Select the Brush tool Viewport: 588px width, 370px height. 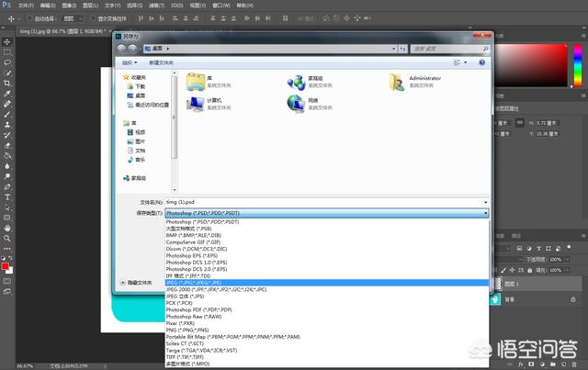point(7,115)
